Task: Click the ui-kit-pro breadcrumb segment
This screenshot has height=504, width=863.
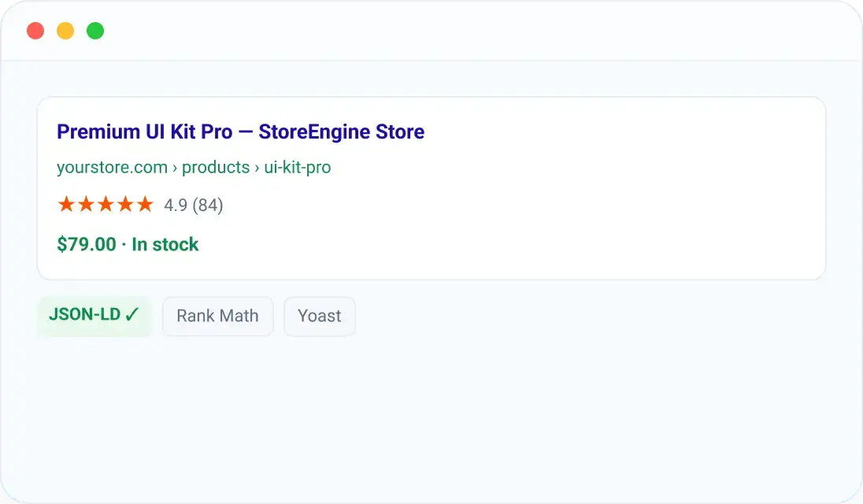Action: point(297,167)
